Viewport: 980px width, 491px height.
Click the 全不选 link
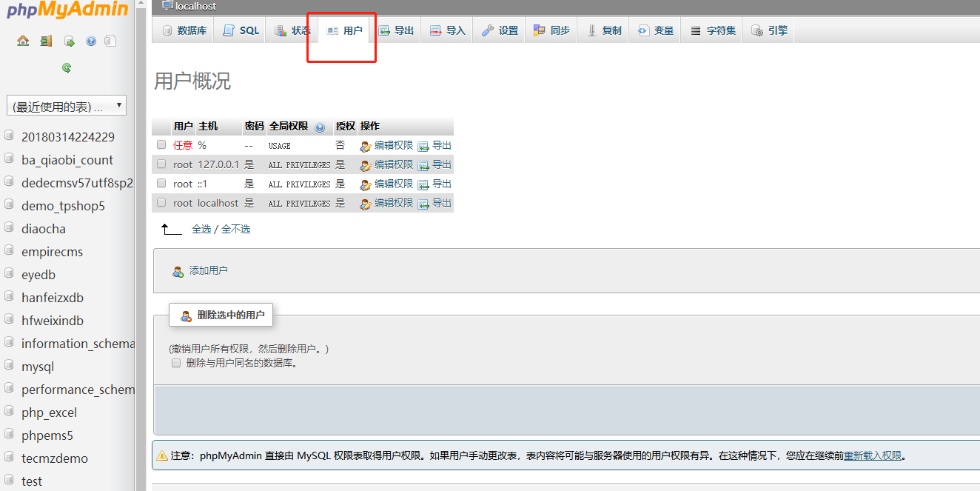coord(236,229)
